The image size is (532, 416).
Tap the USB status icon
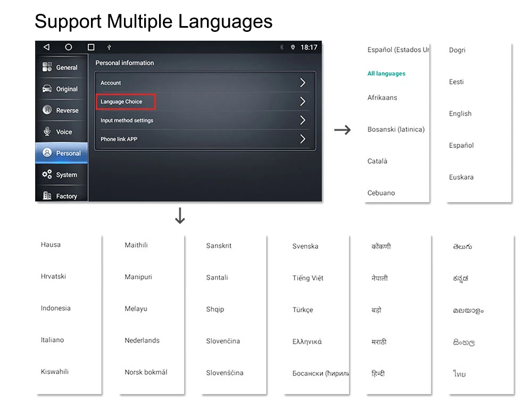[x=109, y=47]
